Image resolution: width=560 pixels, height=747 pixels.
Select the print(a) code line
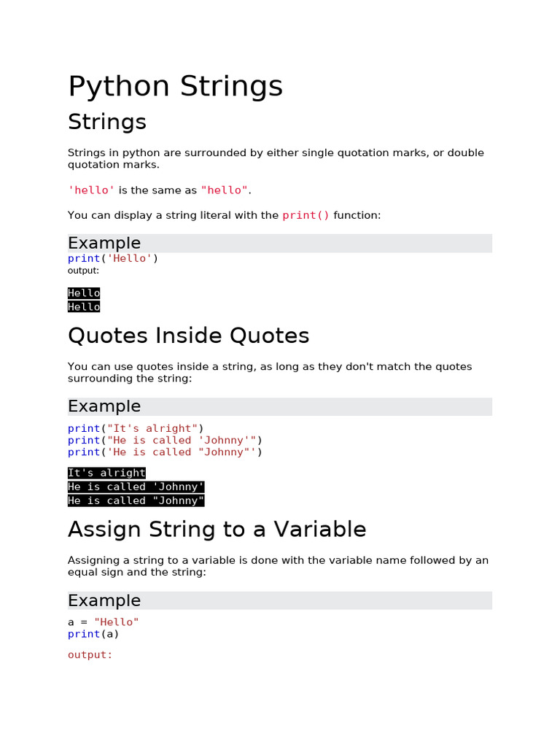coord(93,634)
